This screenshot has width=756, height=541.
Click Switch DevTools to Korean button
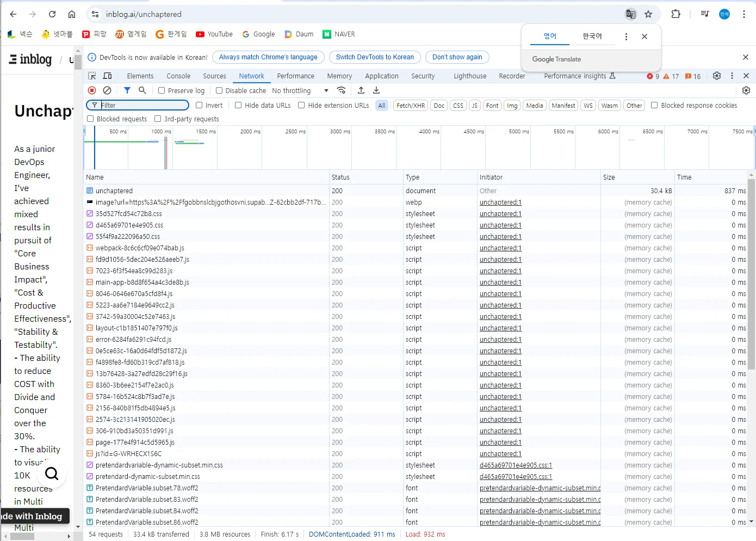click(x=375, y=57)
